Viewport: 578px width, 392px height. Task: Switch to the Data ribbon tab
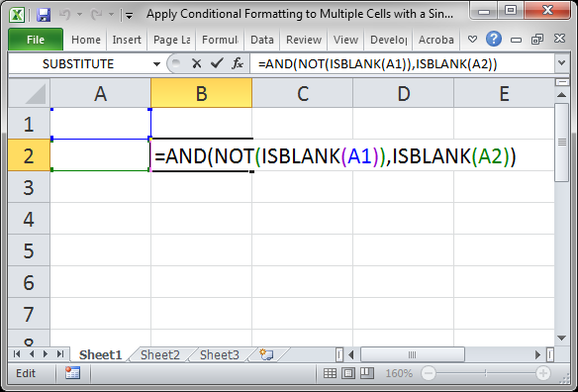click(x=262, y=40)
